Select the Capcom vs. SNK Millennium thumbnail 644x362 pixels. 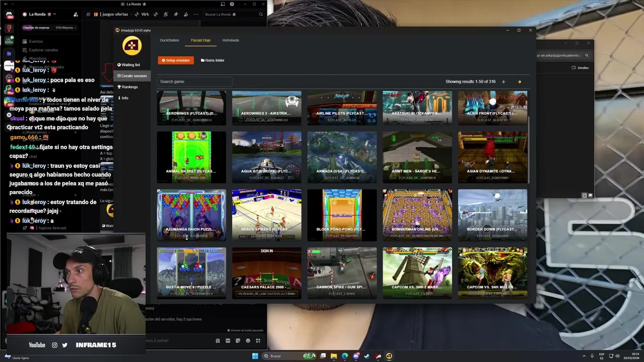point(493,273)
